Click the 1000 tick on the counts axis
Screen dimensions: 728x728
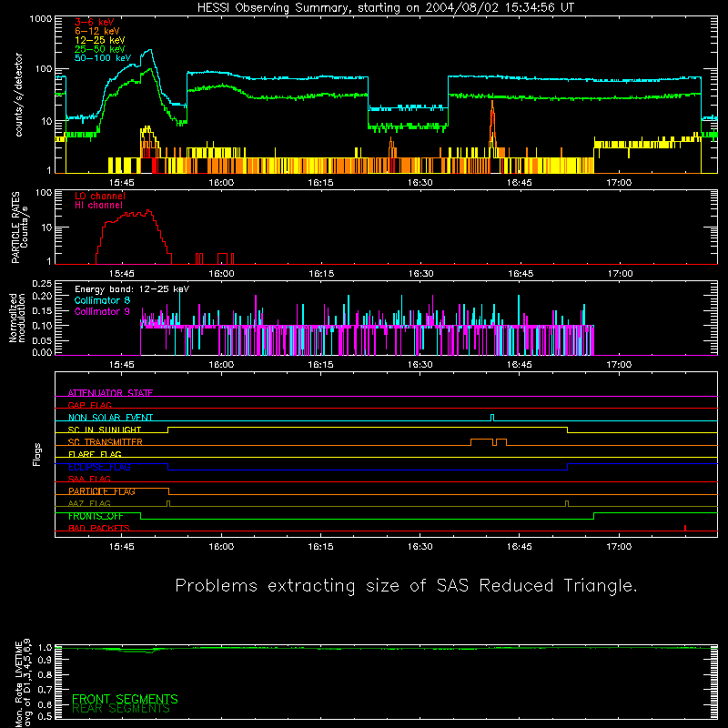41,19
